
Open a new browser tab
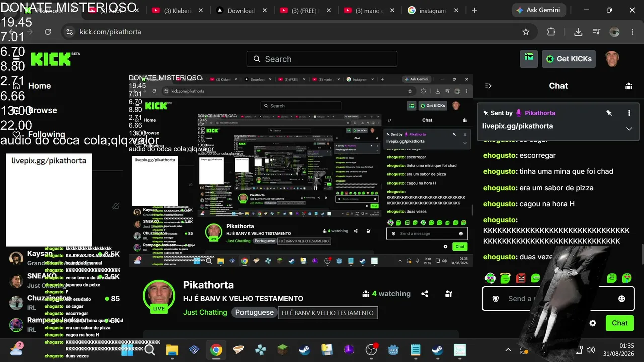[x=474, y=10]
